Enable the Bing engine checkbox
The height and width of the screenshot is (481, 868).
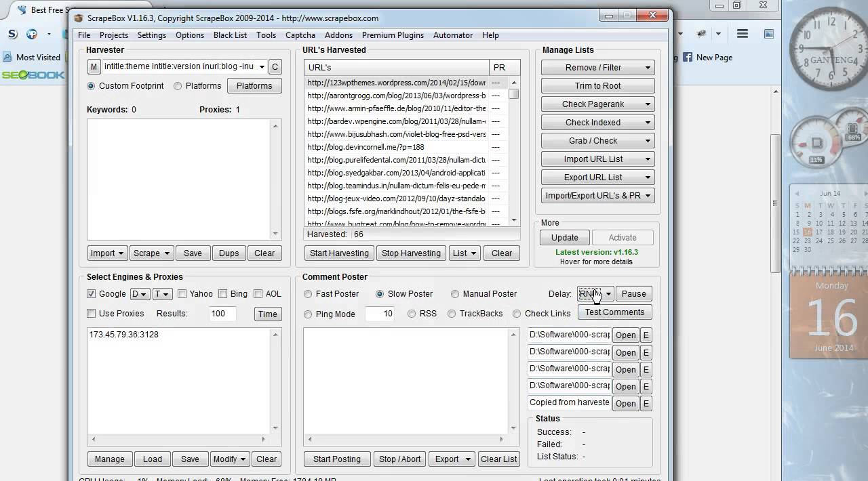222,294
